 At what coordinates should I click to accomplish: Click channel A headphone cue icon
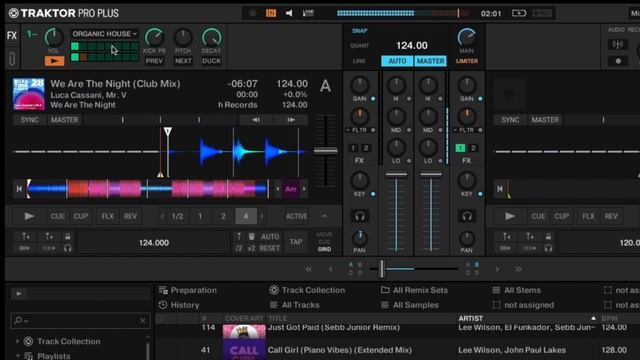point(360,216)
